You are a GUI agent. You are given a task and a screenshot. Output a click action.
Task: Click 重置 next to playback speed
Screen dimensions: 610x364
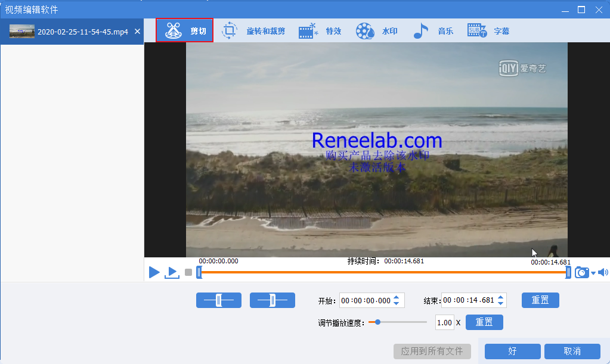(484, 322)
